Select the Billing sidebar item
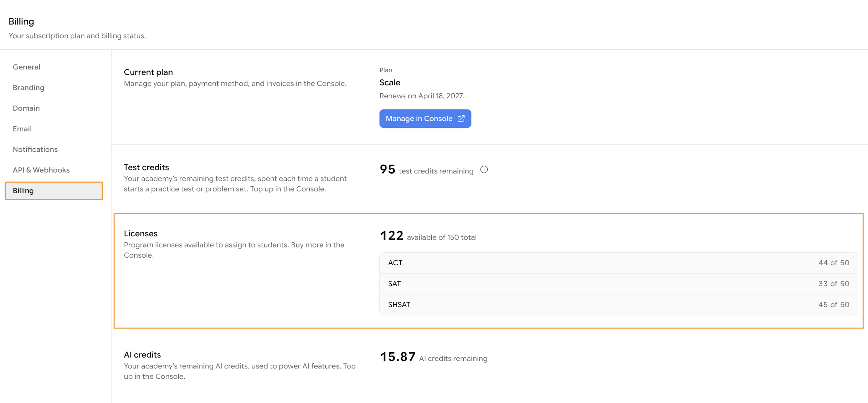This screenshot has height=403, width=868. pos(54,191)
